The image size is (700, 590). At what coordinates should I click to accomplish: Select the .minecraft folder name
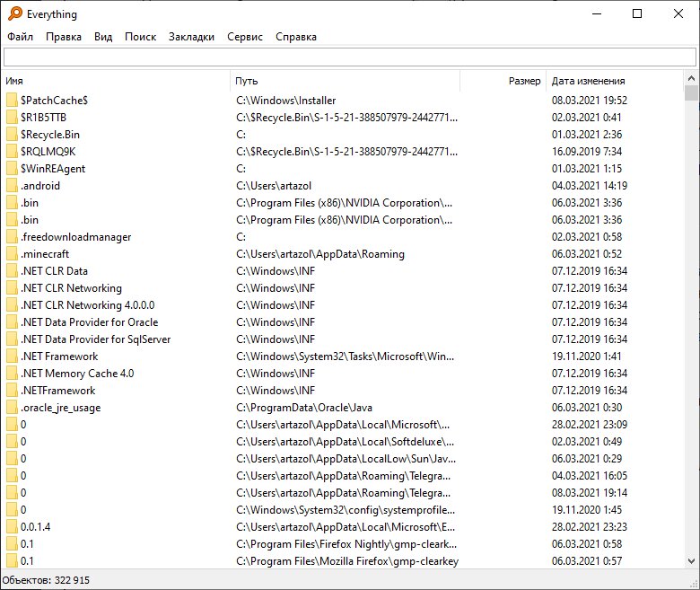(45, 253)
